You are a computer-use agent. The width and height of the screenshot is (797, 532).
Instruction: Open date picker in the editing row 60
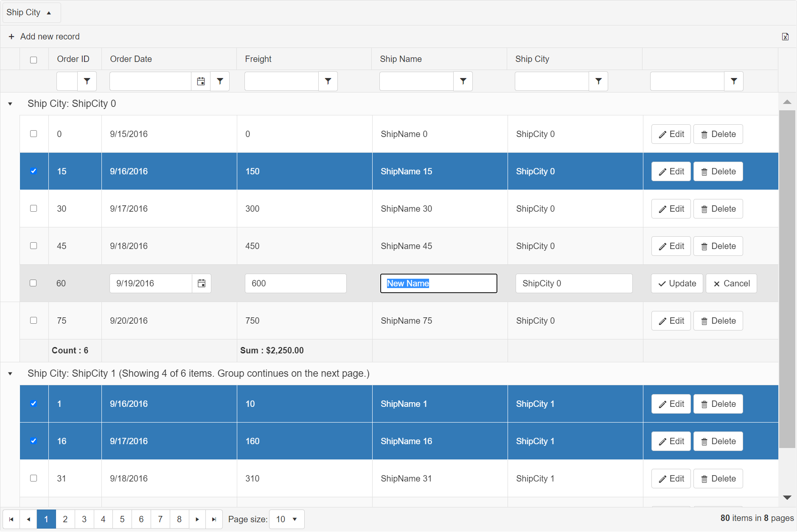(x=202, y=283)
